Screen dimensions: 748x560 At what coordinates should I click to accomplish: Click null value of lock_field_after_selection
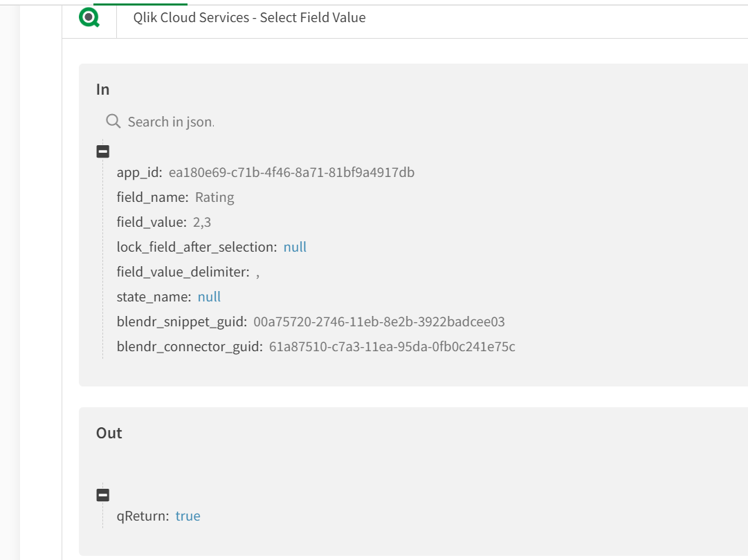pos(295,247)
